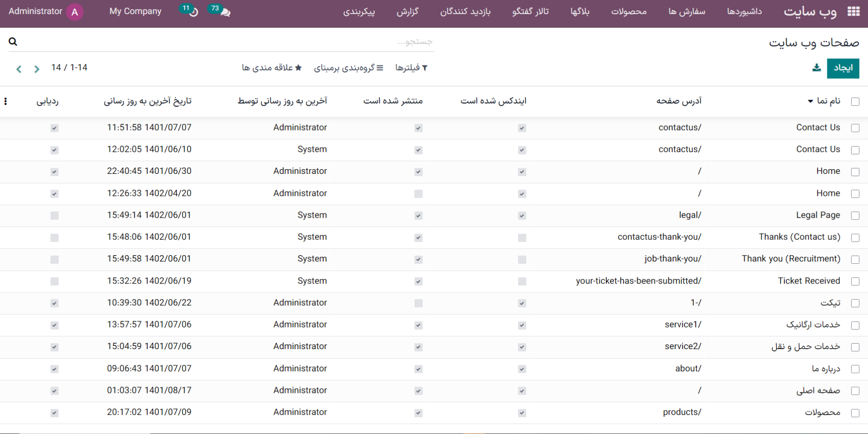The image size is (868, 434).
Task: Open the سفارش ها menu
Action: pos(687,11)
